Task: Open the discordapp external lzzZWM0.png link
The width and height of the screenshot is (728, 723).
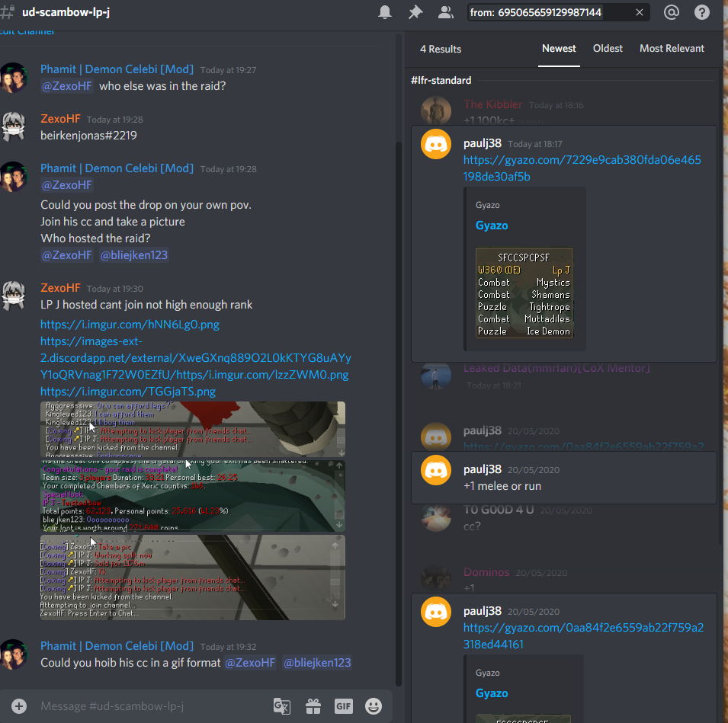Action: pyautogui.click(x=195, y=358)
